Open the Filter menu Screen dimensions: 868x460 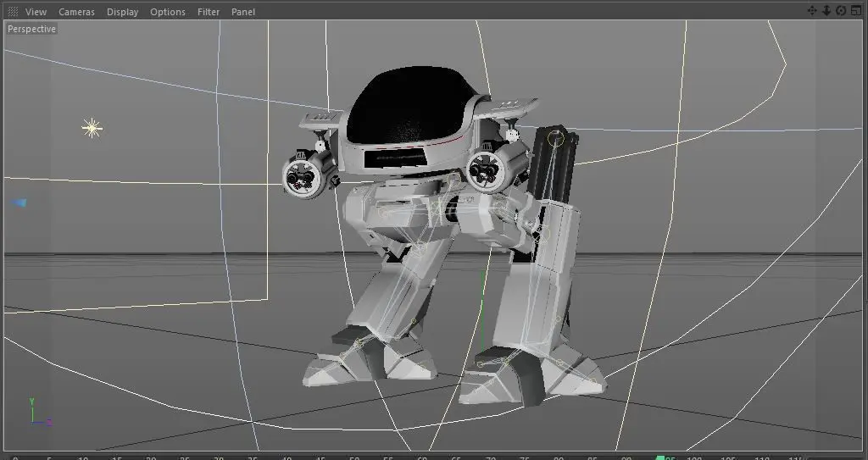[x=209, y=12]
